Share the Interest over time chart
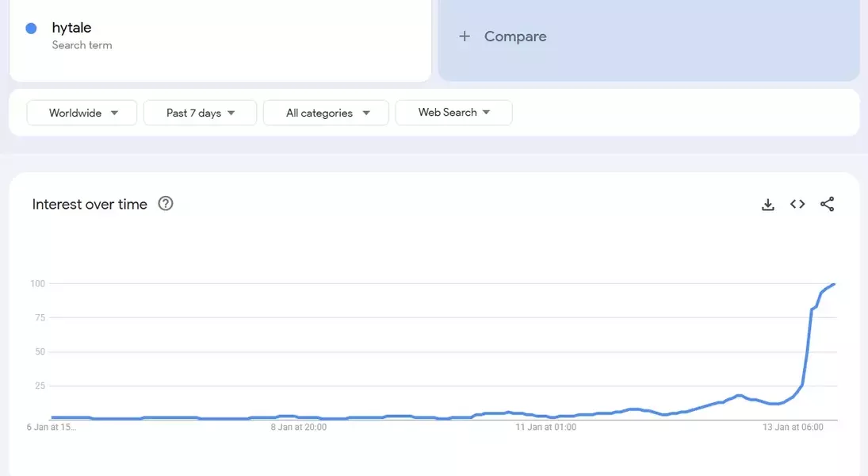The image size is (868, 476). click(x=827, y=205)
